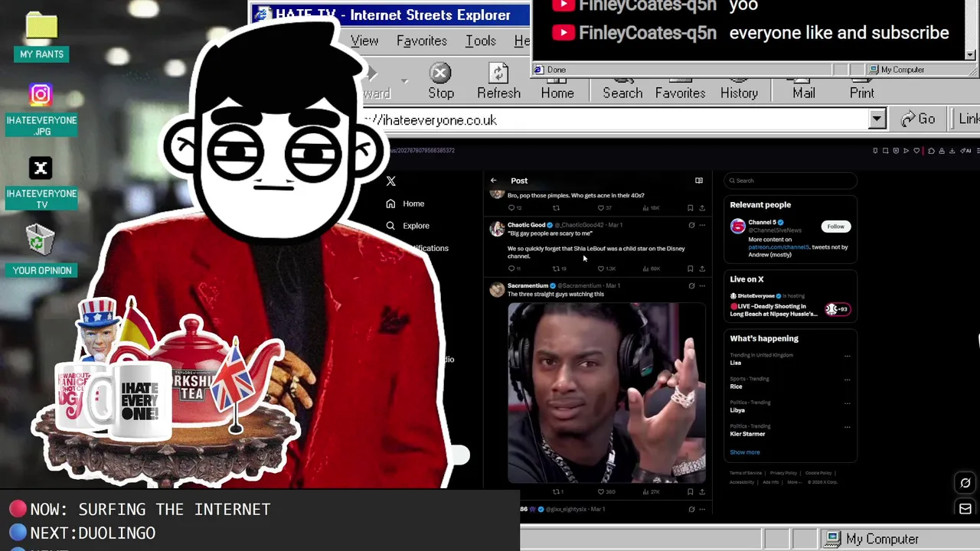Follow Channel 5
980x551 pixels.
(835, 227)
